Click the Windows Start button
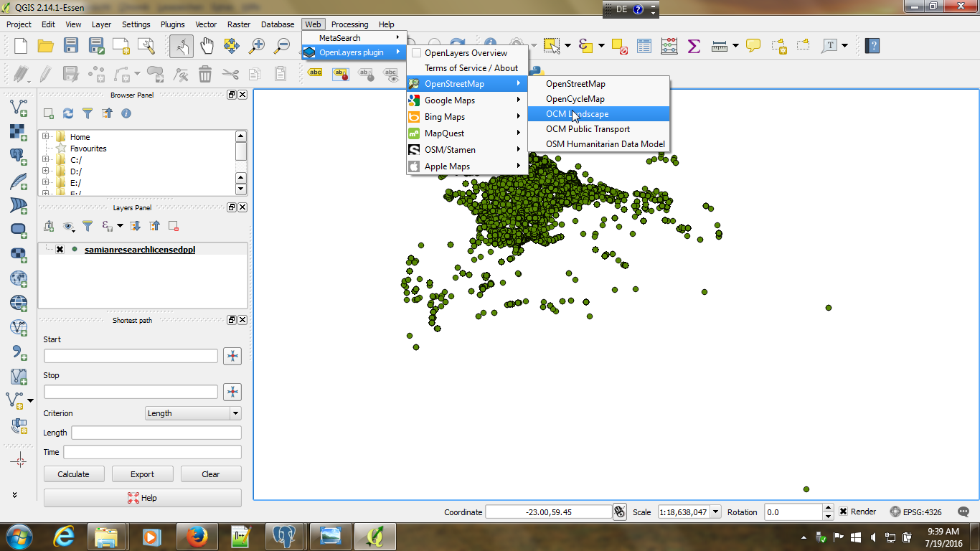 coord(19,537)
